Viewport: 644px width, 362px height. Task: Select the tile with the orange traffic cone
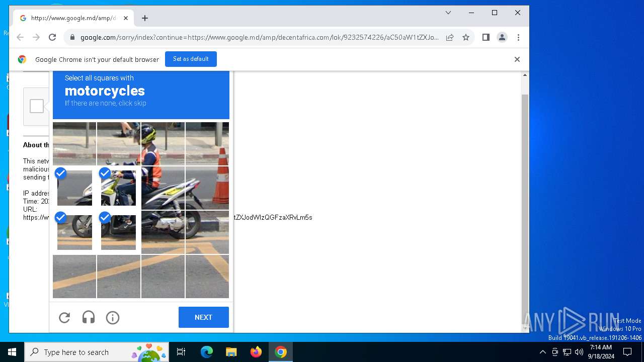pyautogui.click(x=207, y=188)
